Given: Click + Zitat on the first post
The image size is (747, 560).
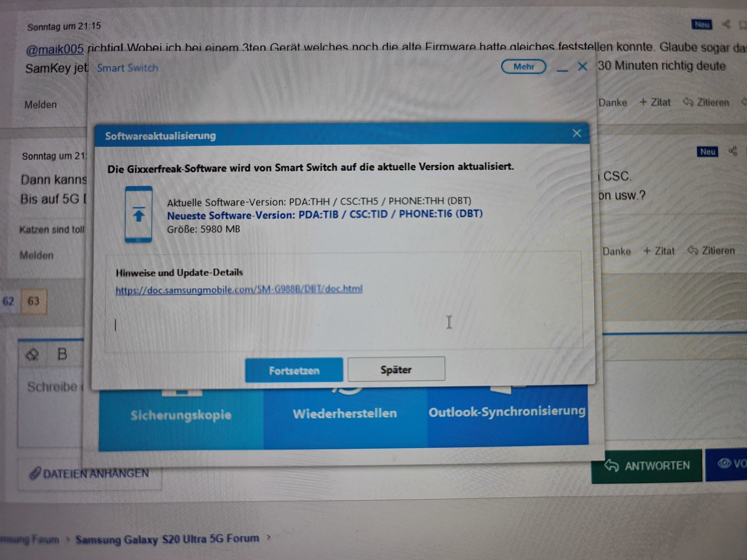Looking at the screenshot, I should click(x=655, y=102).
